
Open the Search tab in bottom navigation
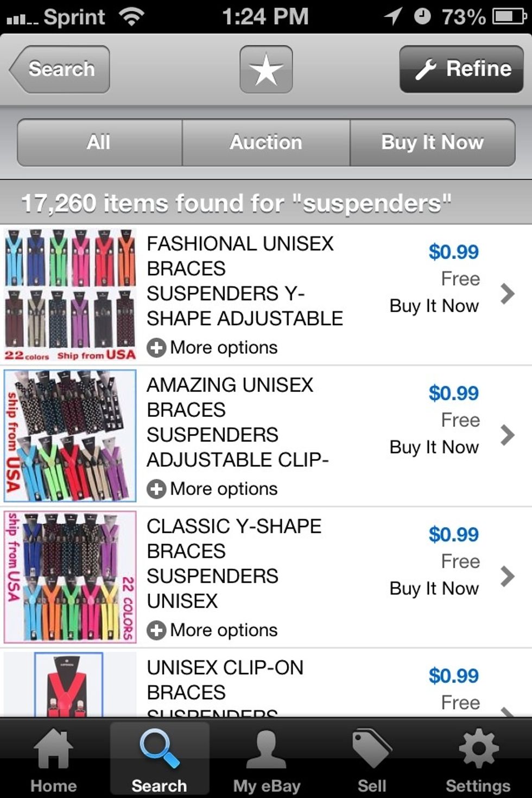[x=159, y=757]
